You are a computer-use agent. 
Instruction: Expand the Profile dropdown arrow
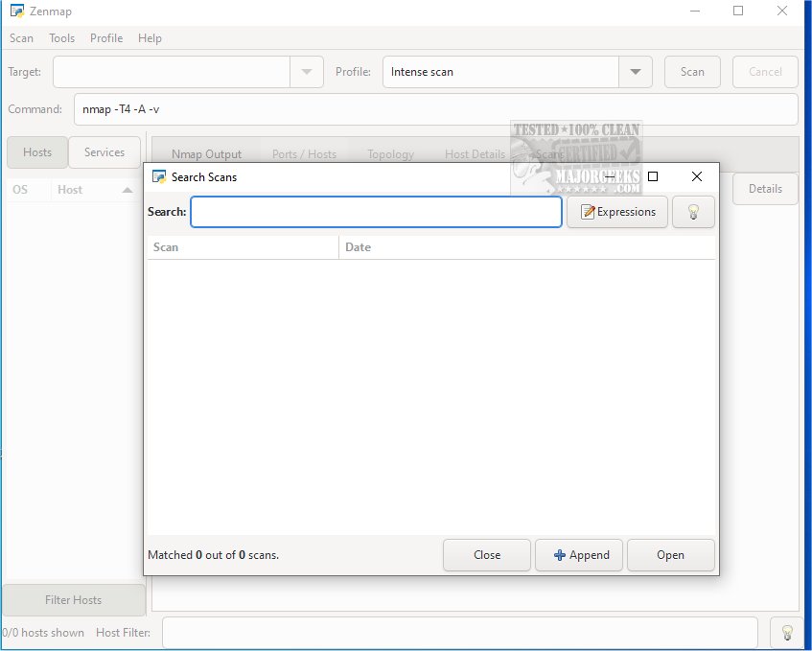pyautogui.click(x=636, y=72)
